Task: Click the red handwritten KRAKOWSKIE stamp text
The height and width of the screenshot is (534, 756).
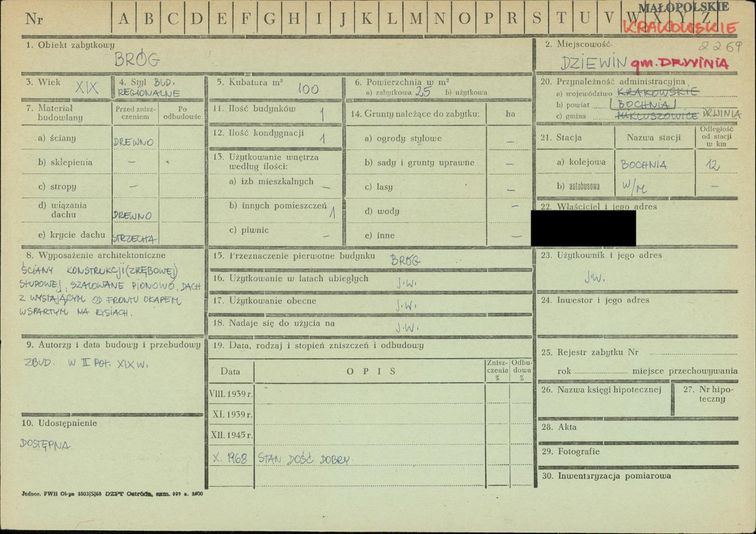Action: (680, 28)
